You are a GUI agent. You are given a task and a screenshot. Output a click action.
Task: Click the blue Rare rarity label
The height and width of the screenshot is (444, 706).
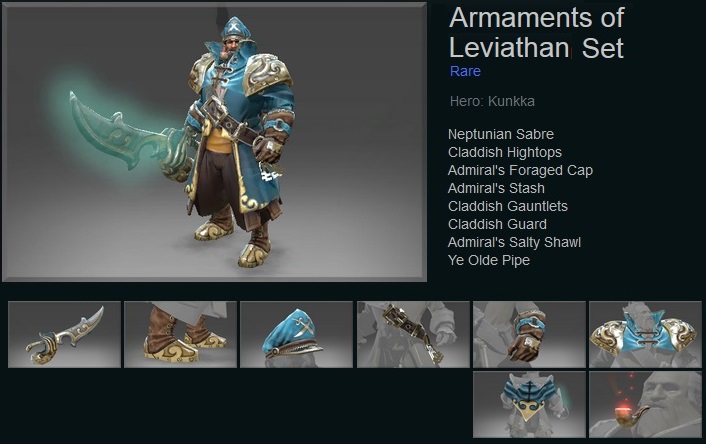point(465,71)
